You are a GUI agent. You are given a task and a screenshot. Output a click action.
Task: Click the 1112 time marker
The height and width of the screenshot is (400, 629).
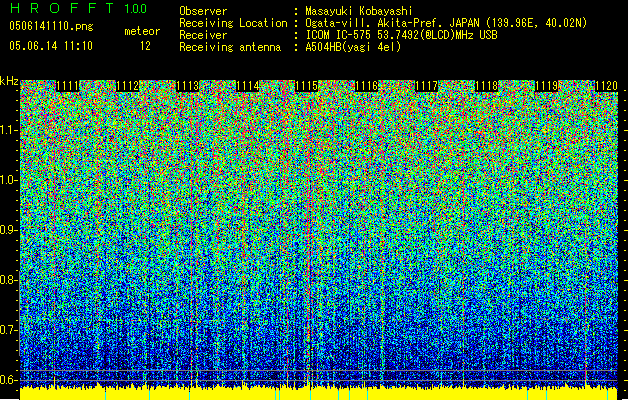[128, 86]
